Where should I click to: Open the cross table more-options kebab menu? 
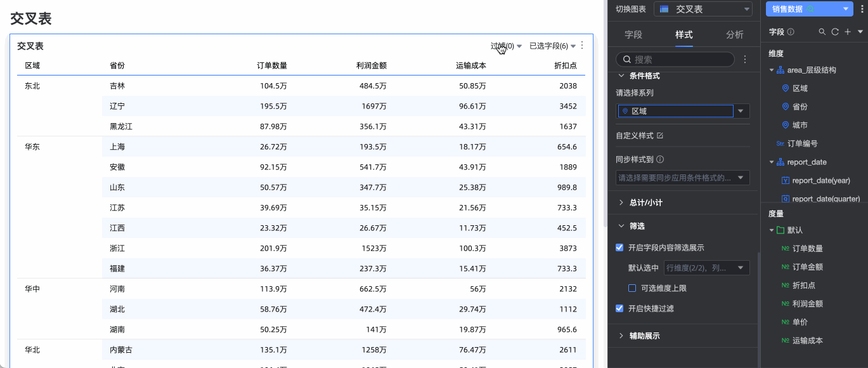(582, 46)
